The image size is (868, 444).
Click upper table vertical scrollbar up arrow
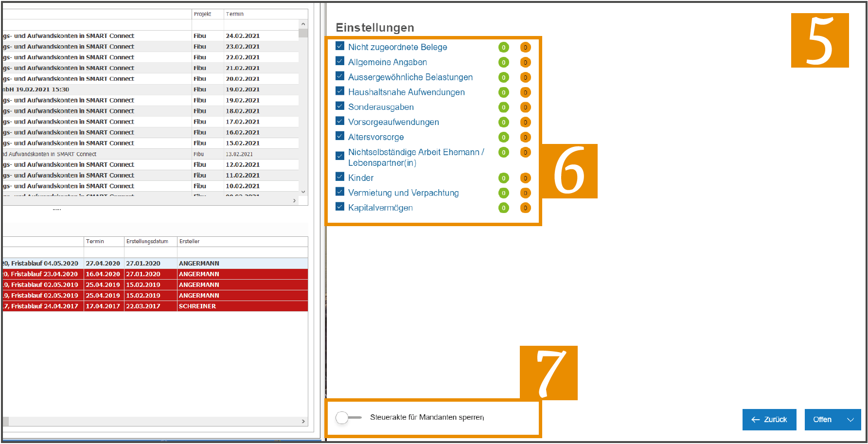point(303,24)
